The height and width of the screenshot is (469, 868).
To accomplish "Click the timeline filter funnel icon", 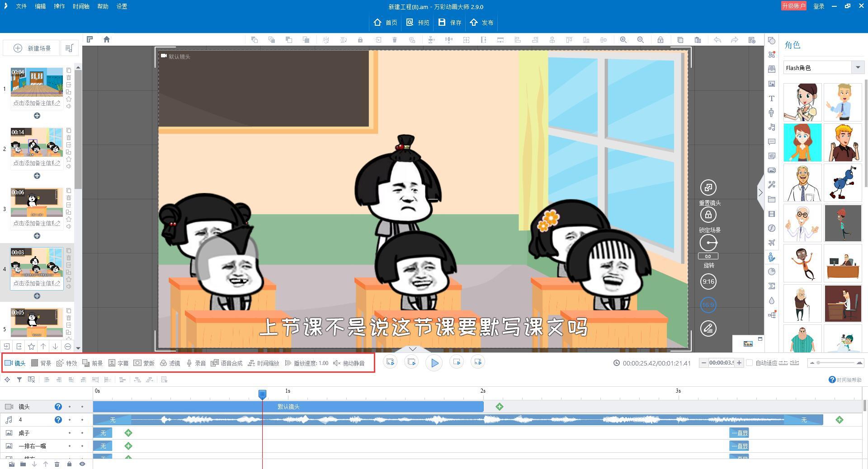I will tap(19, 380).
